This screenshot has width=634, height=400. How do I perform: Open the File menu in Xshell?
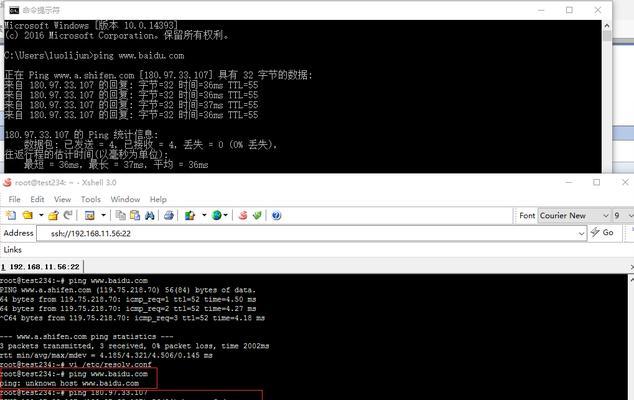coord(15,199)
